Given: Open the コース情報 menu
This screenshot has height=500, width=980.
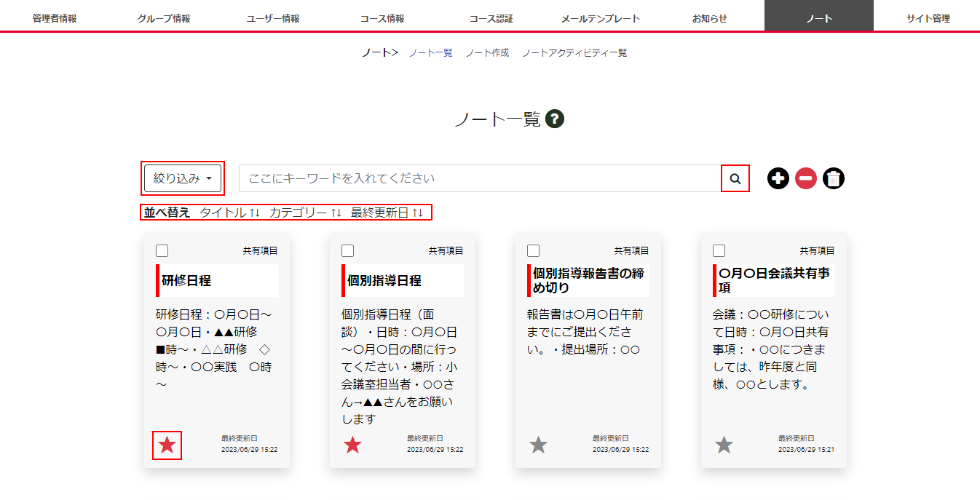Looking at the screenshot, I should click(382, 18).
